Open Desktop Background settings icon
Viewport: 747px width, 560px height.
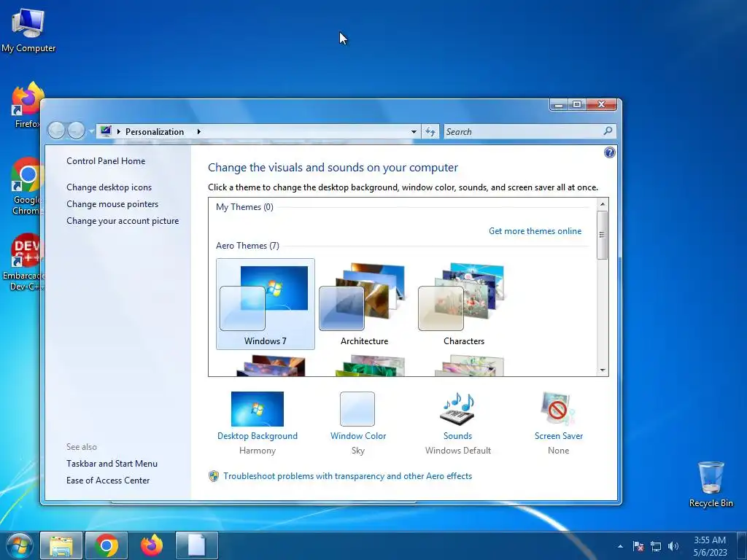(258, 408)
